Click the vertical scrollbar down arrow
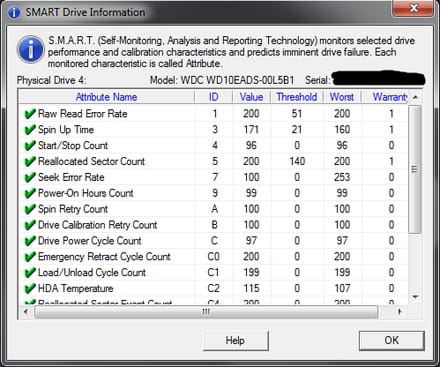 415,297
